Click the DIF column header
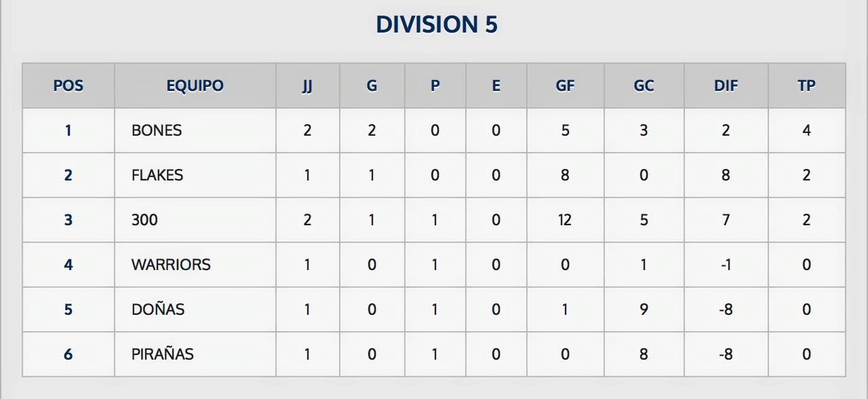This screenshot has width=868, height=399. tap(726, 86)
